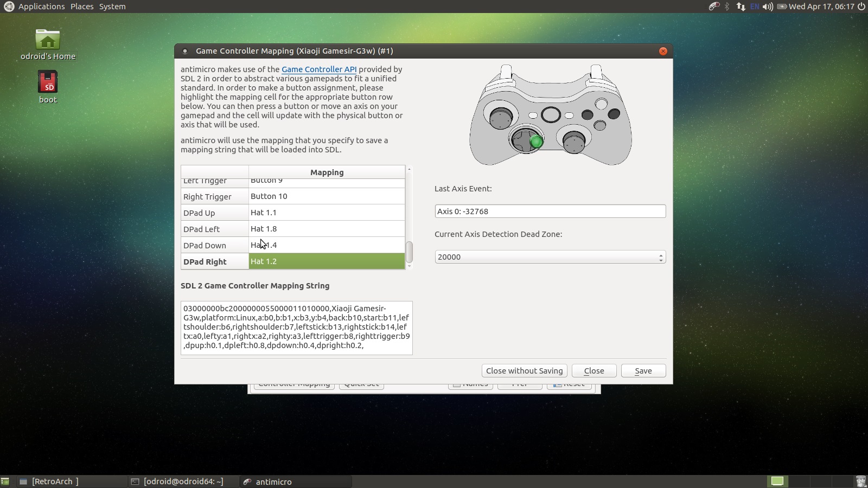The height and width of the screenshot is (488, 868).
Task: Click the volume speaker icon
Action: (x=768, y=7)
